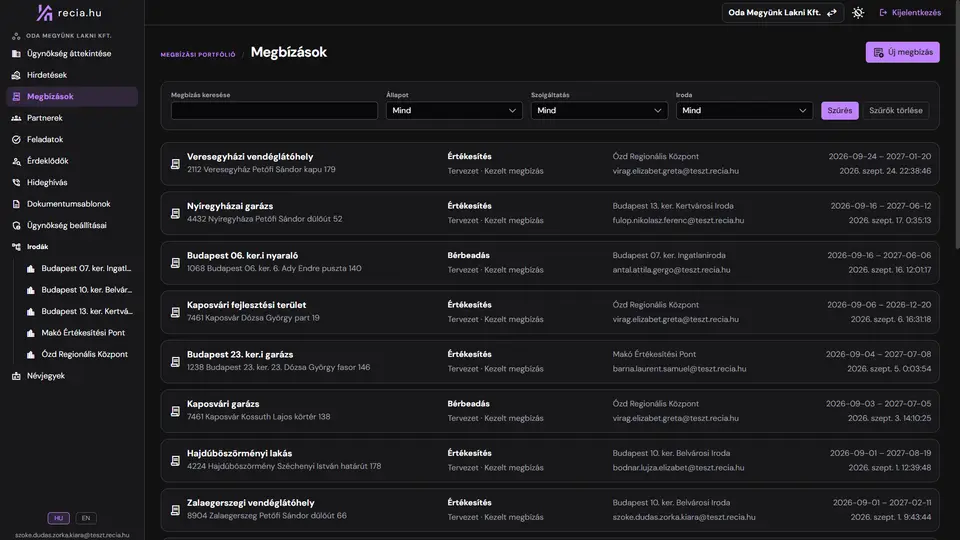The width and height of the screenshot is (960, 540).
Task: Click the Veresegyházi vendéglátóhely row icon
Action: coord(175,164)
